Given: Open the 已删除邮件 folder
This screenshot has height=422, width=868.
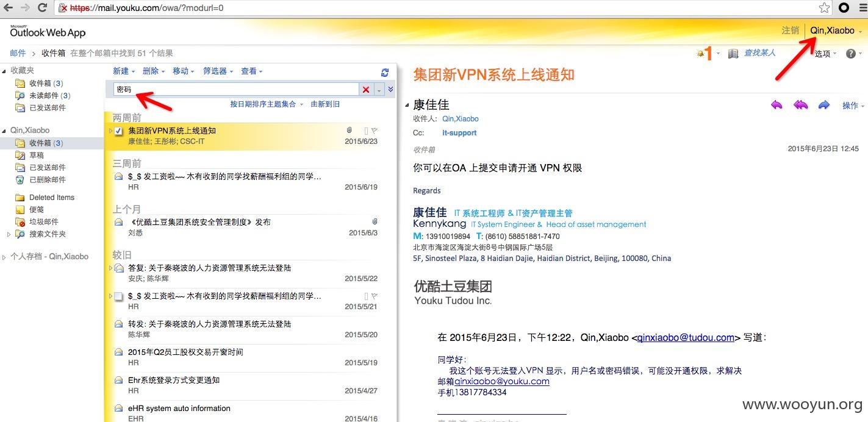Looking at the screenshot, I should coord(47,179).
